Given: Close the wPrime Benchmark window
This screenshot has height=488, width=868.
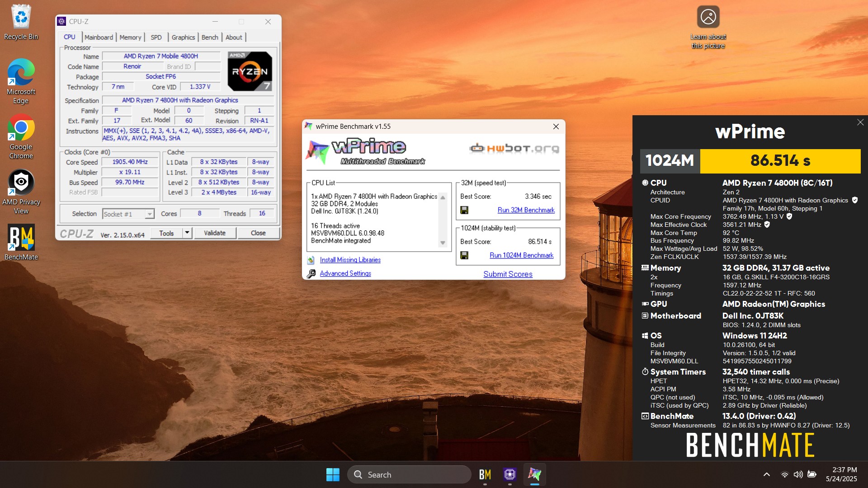Looking at the screenshot, I should [556, 127].
